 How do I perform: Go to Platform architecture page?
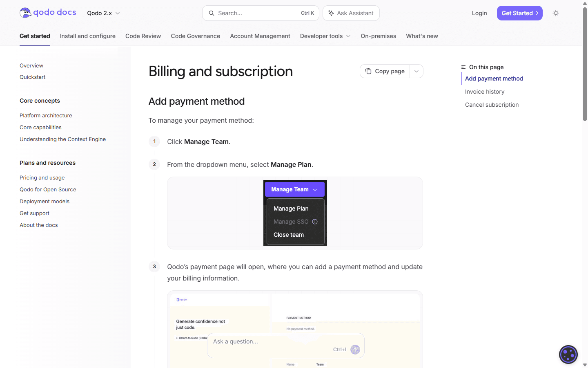(x=46, y=115)
